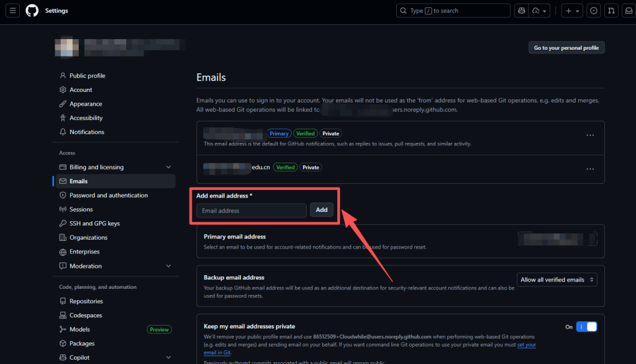The image size is (636, 364).
Task: Click the Add email button
Action: (x=322, y=210)
